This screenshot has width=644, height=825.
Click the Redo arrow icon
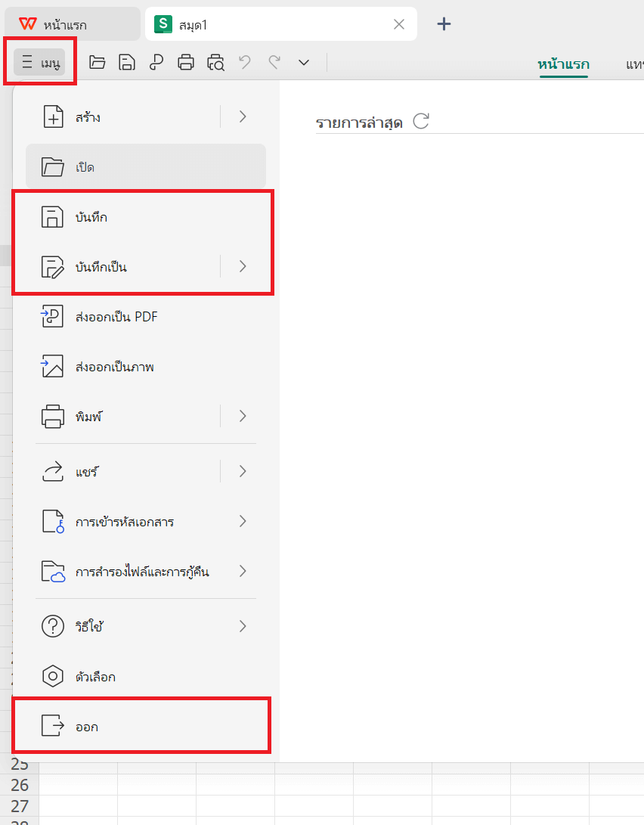[x=274, y=63]
